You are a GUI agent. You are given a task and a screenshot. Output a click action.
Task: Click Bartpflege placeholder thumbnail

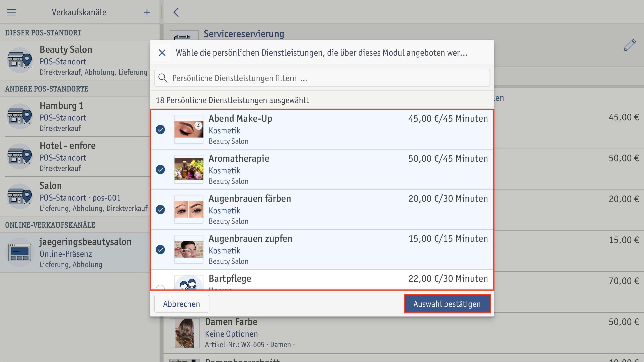[x=189, y=282]
